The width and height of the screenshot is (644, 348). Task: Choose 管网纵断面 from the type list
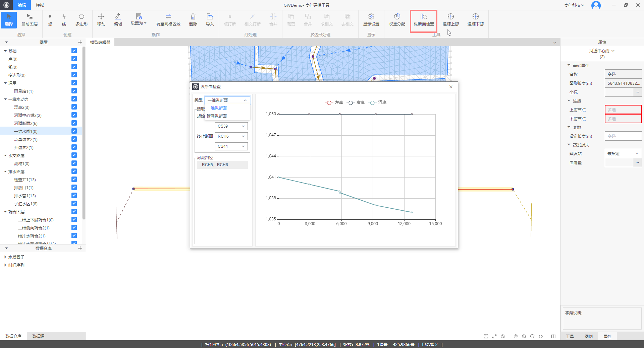click(217, 116)
